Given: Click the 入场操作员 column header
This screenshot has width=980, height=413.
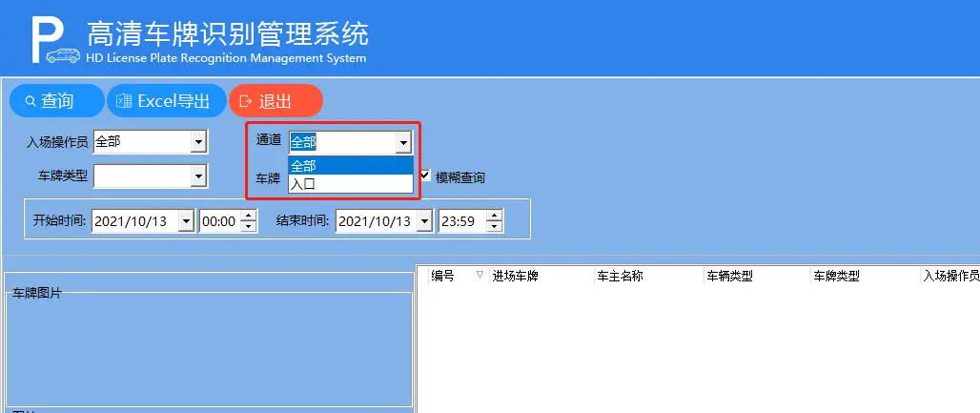Looking at the screenshot, I should (x=950, y=276).
